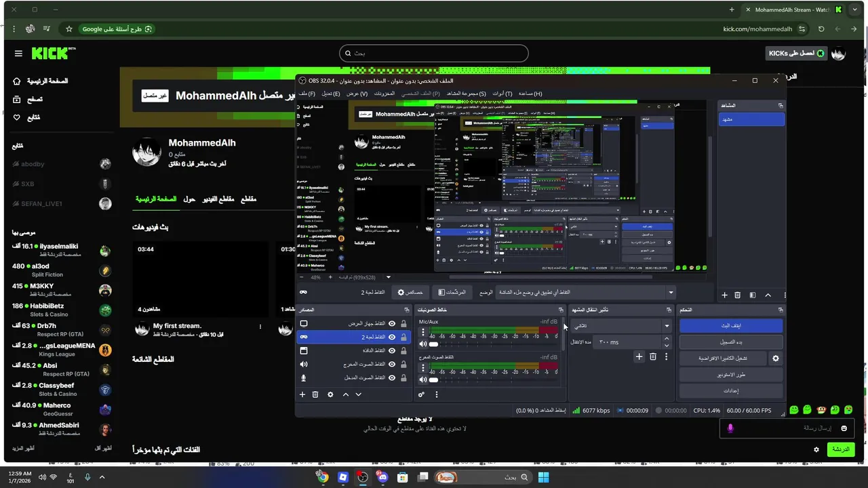Viewport: 868px width, 488px height.
Task: Click Kick search input field
Action: point(434,54)
